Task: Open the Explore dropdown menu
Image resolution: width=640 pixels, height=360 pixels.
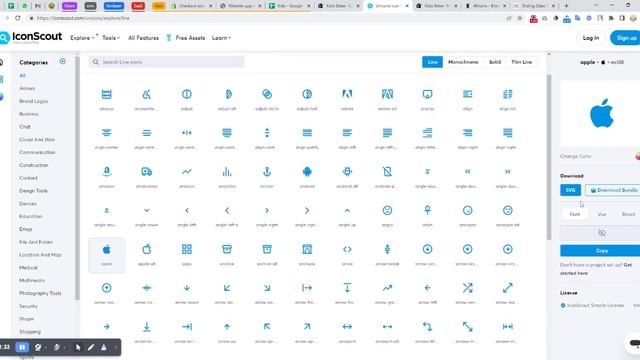Action: pos(82,38)
